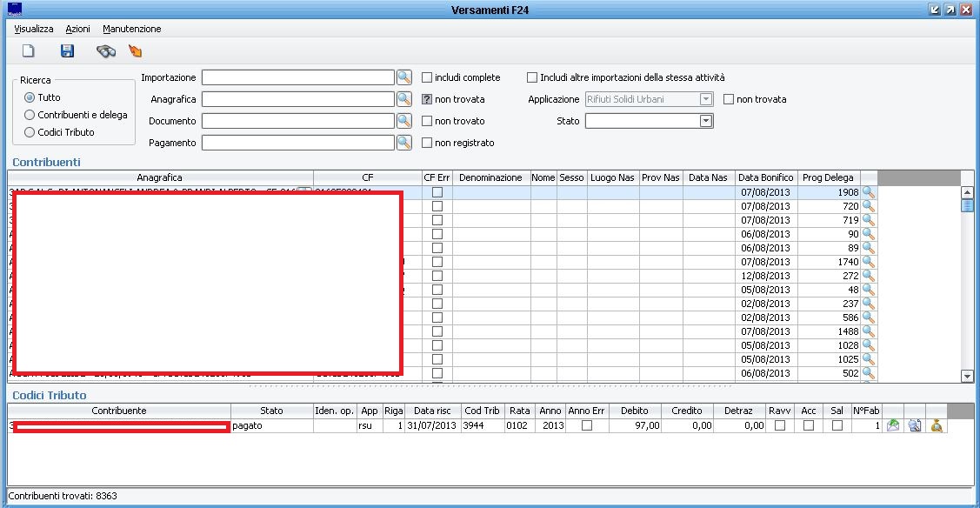This screenshot has height=508, width=980.
Task: Click the Contribuenti list scrollbar down arrow
Action: click(x=967, y=376)
